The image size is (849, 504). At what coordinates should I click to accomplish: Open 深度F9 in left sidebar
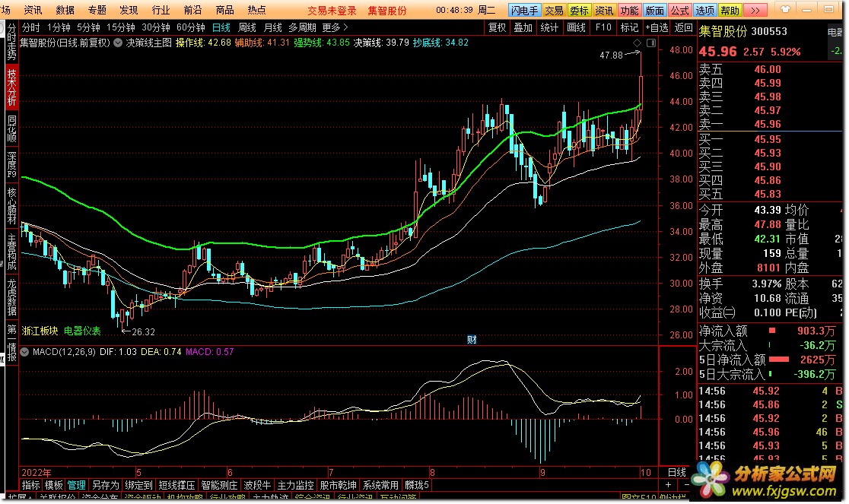[x=11, y=165]
